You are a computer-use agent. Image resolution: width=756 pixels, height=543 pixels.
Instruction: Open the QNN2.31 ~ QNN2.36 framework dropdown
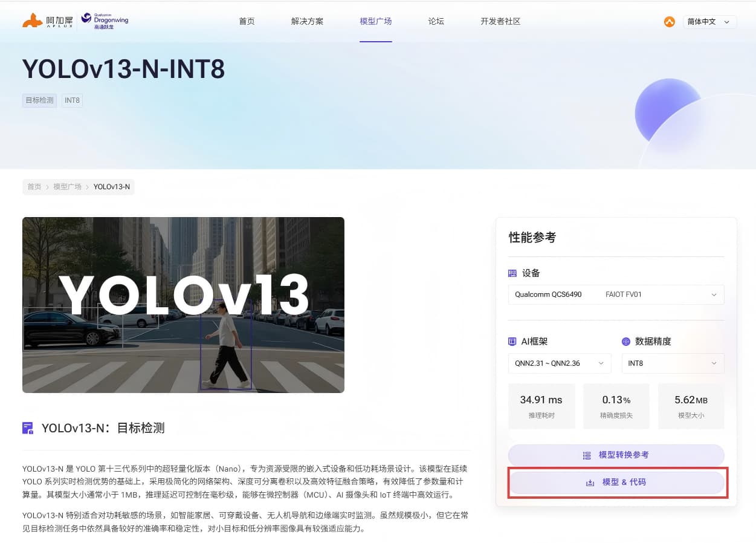[559, 363]
